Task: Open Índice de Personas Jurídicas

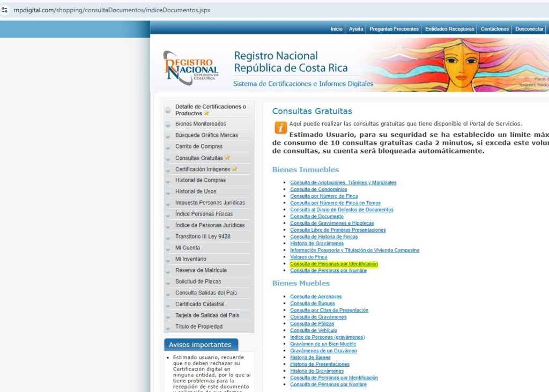Action: [210, 225]
